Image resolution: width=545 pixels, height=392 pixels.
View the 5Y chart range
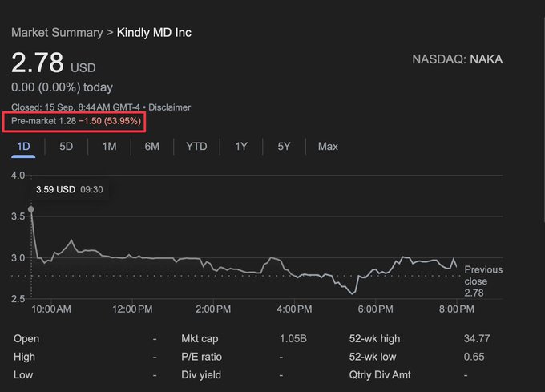[x=284, y=147]
